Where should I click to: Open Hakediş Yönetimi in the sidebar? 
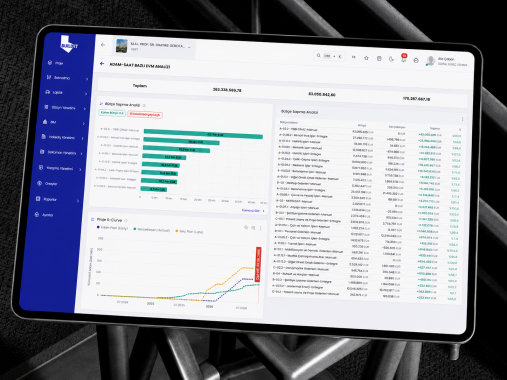[x=58, y=137]
